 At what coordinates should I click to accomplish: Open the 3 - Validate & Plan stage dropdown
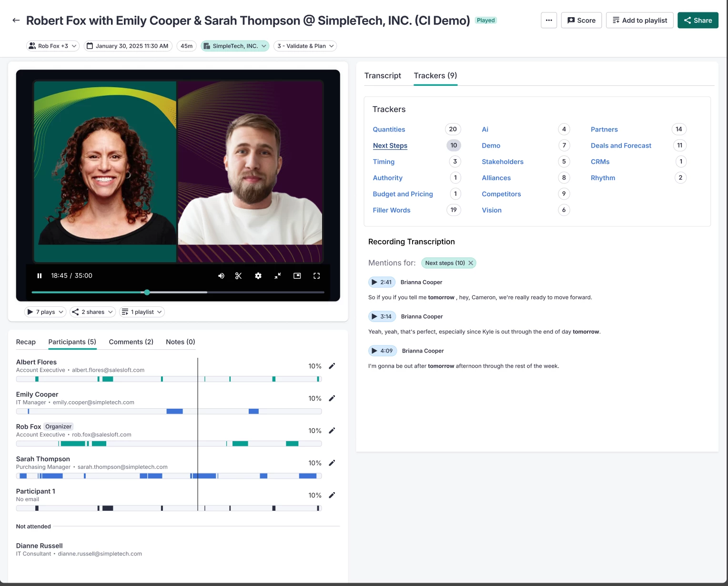click(x=305, y=46)
